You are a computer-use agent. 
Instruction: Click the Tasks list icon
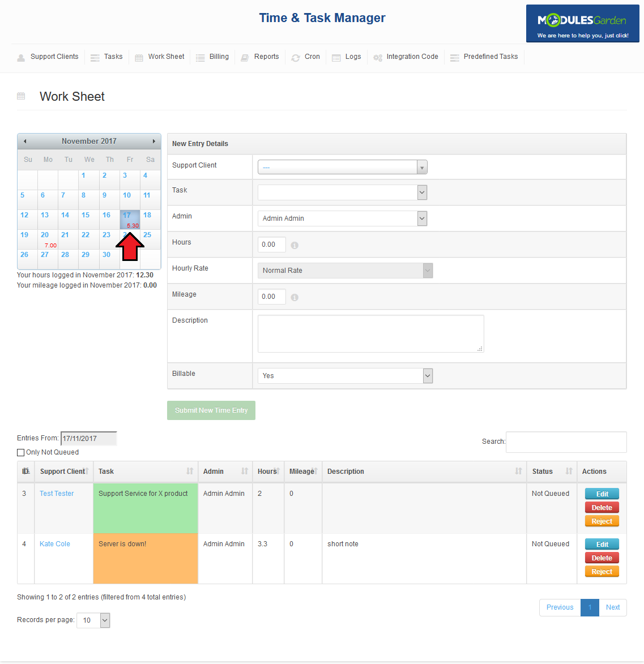point(95,58)
